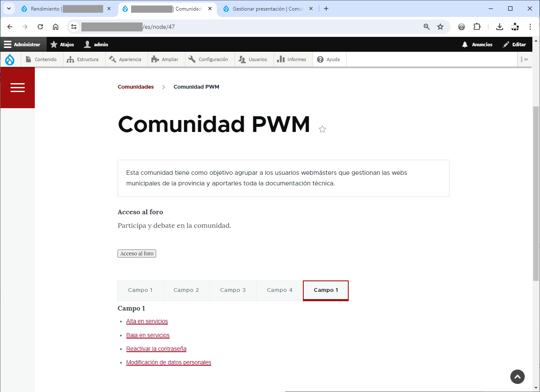Screen dimensions: 540x392
Task: Click the Comunidad PWM breadcrumb text
Action: click(x=196, y=87)
